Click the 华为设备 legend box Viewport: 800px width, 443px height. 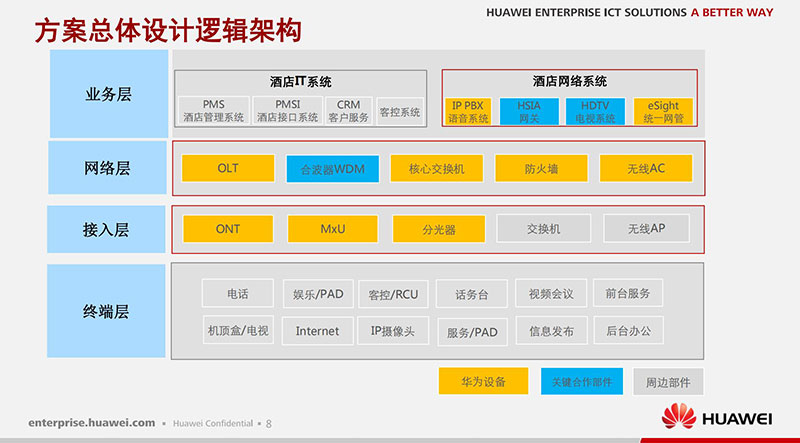click(483, 381)
